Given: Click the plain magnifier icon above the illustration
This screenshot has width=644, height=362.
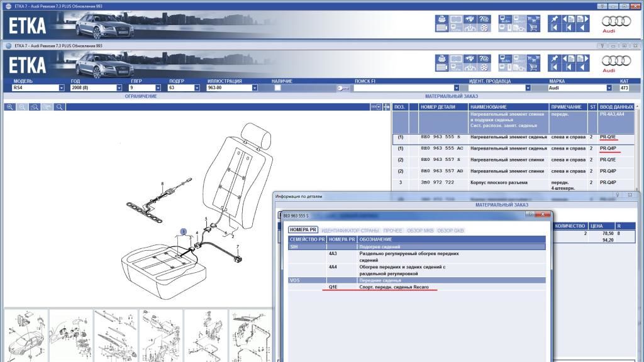Looking at the screenshot, I should tap(60, 107).
